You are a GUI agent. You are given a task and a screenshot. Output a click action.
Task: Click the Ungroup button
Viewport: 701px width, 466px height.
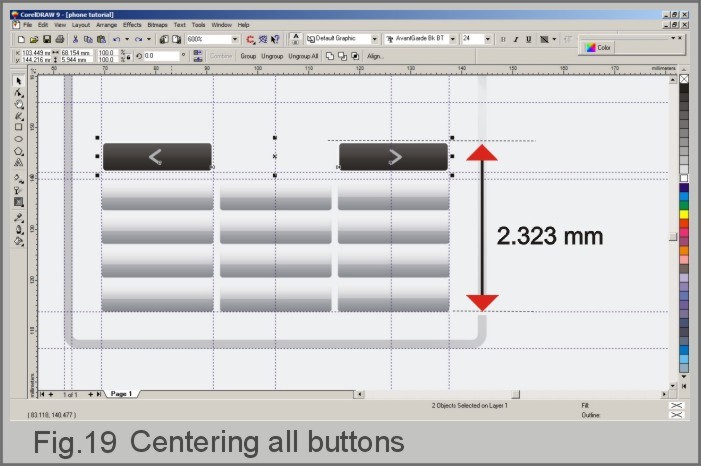[x=272, y=56]
